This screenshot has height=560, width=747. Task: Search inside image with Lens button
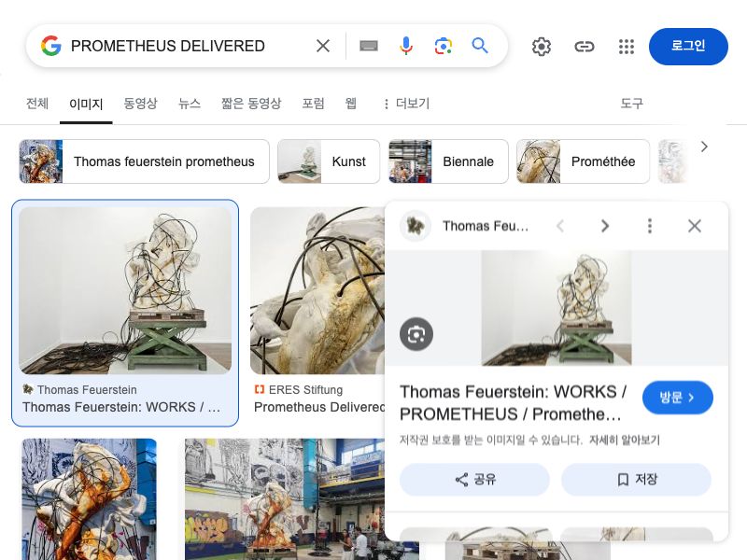pyautogui.click(x=416, y=334)
